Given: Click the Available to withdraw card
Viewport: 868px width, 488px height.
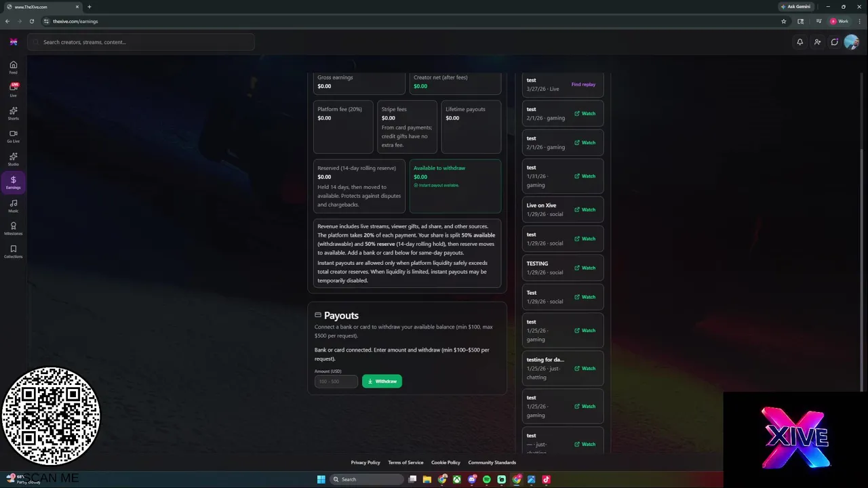Looking at the screenshot, I should click(x=455, y=186).
